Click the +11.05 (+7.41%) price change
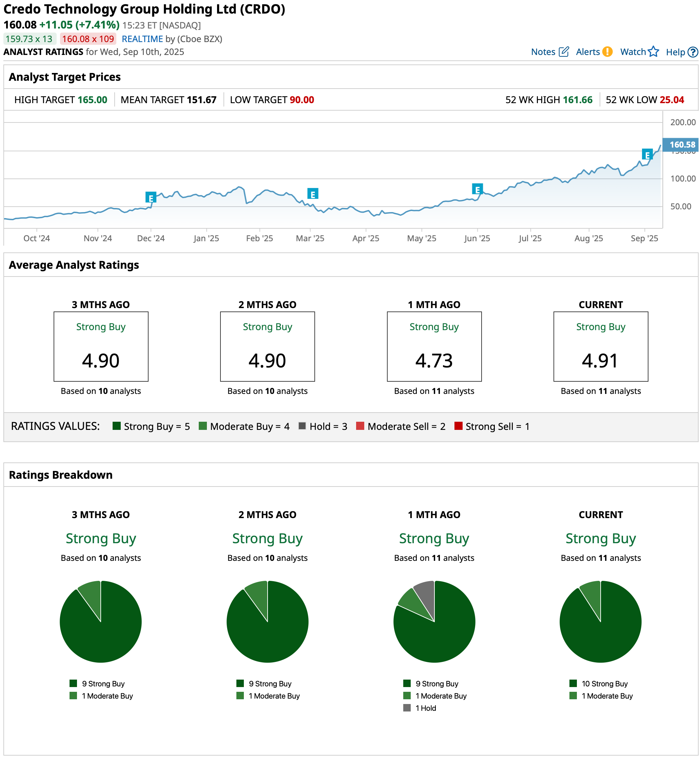This screenshot has height=760, width=700. (x=80, y=25)
